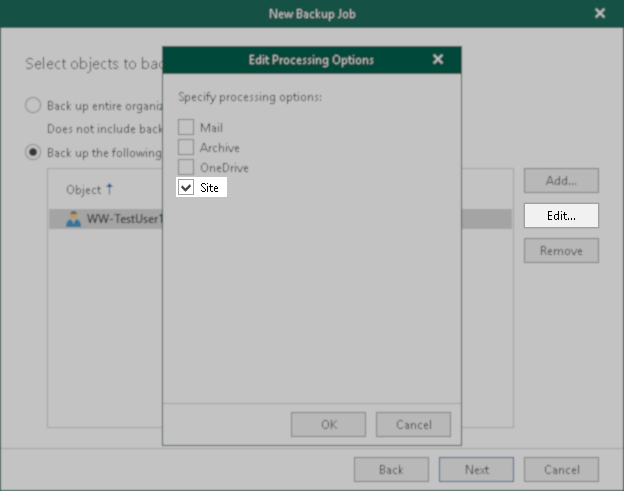Click the Archive option label
624x491 pixels.
pyautogui.click(x=220, y=148)
